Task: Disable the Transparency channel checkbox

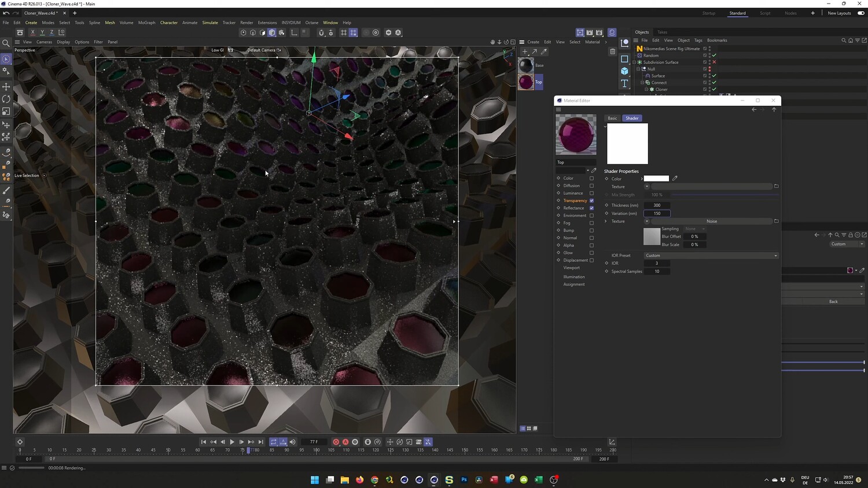Action: pos(591,201)
